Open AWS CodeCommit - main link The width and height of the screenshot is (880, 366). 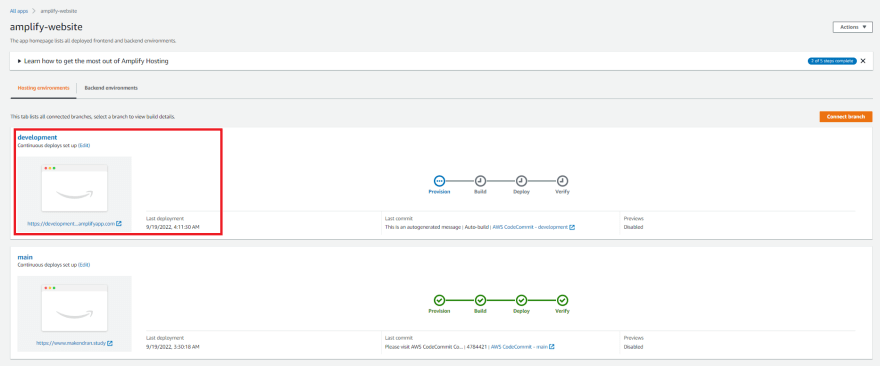point(519,346)
